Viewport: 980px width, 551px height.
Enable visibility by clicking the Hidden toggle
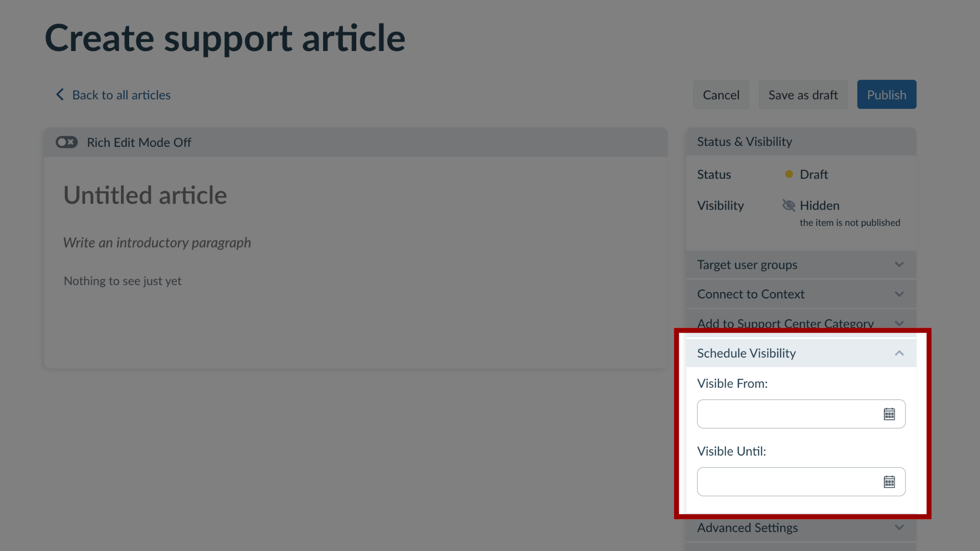click(x=788, y=205)
